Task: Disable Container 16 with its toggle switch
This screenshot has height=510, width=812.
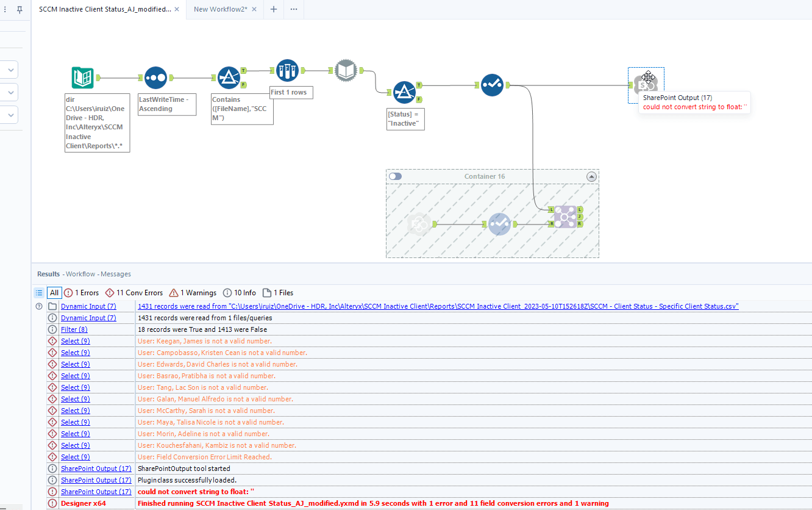Action: 394,176
